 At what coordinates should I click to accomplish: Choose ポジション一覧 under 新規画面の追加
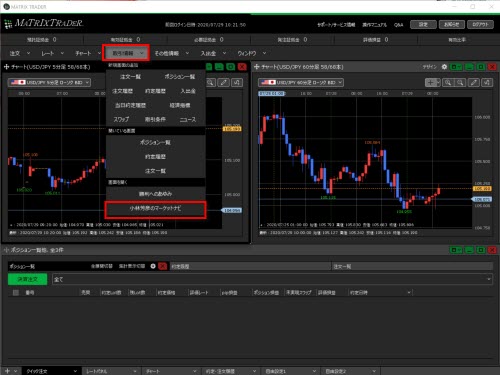180,77
